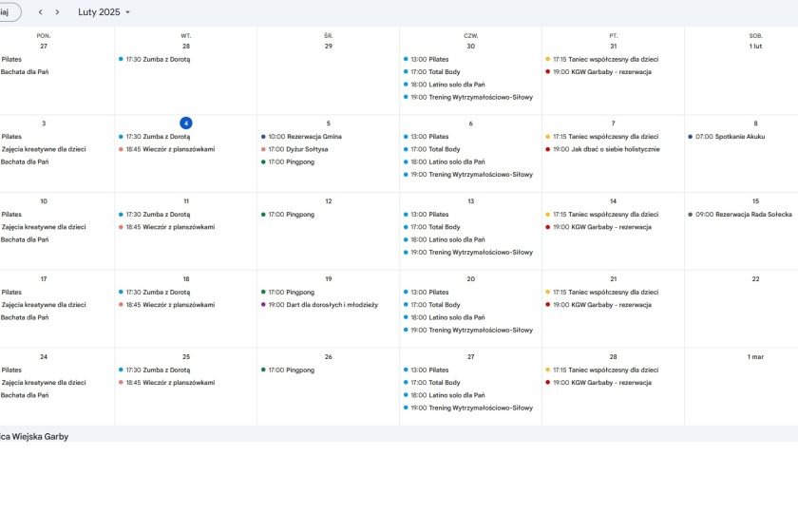798x532 pixels.
Task: Open the Luty 2025 month dropdown
Action: [104, 12]
